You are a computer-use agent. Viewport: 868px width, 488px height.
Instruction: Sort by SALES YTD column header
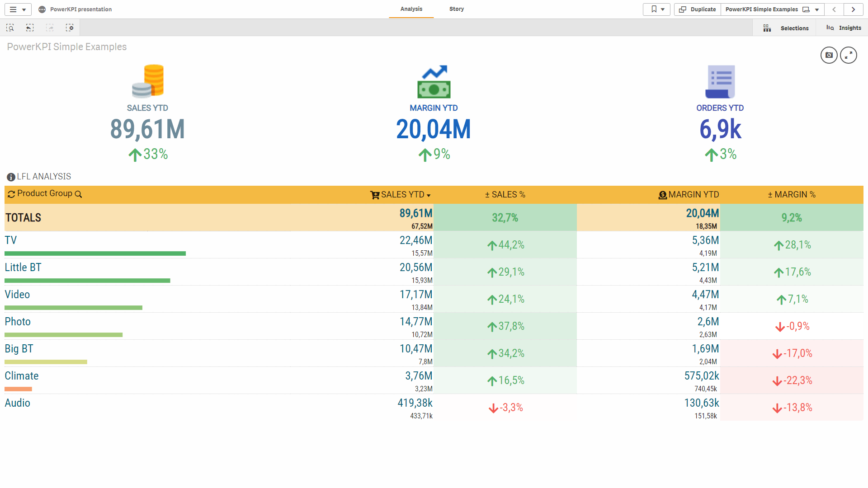(402, 195)
